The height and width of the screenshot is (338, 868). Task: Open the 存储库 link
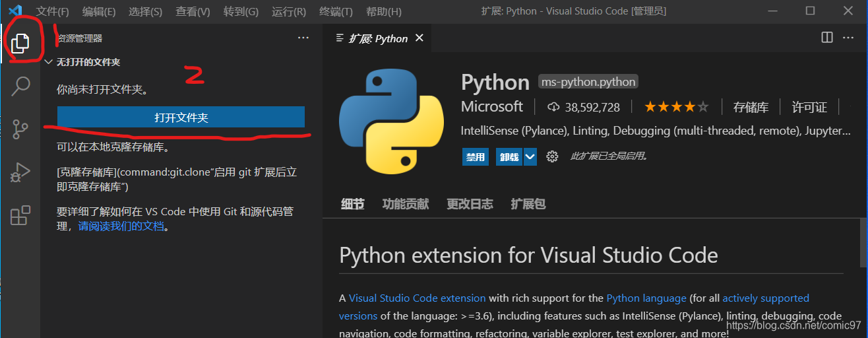(x=751, y=107)
